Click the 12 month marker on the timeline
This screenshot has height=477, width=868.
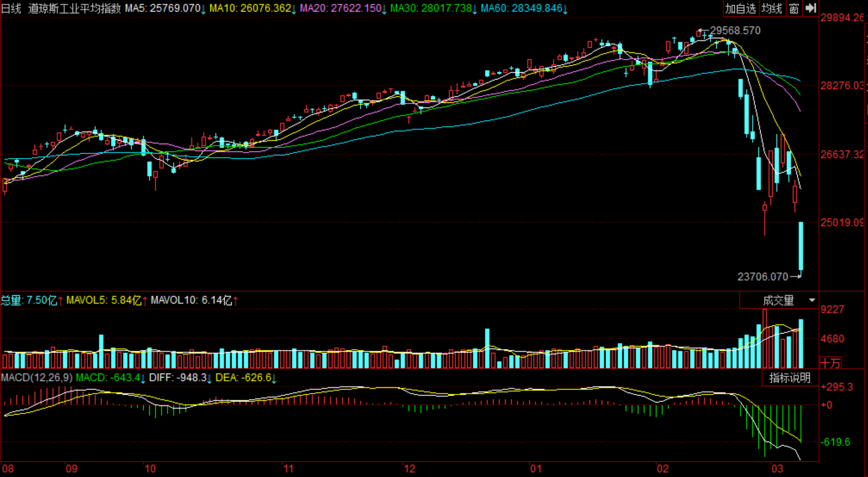tap(409, 469)
